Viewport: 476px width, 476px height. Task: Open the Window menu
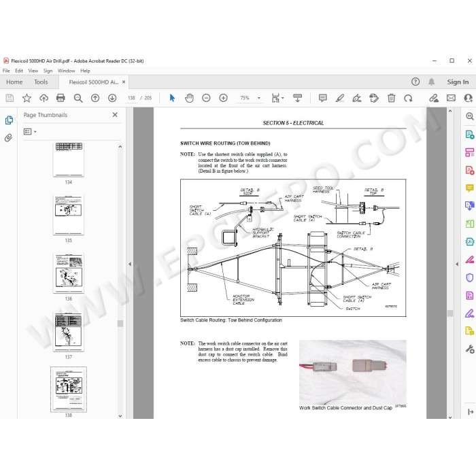click(x=66, y=71)
